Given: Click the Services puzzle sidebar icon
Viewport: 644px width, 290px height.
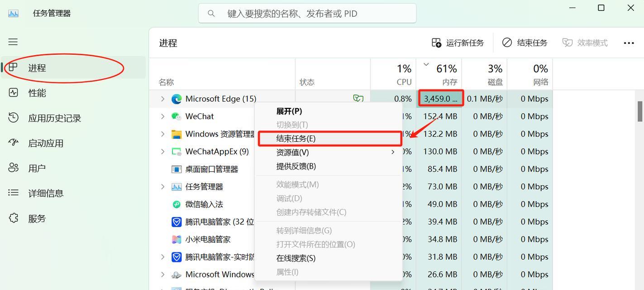Looking at the screenshot, I should coord(13,218).
